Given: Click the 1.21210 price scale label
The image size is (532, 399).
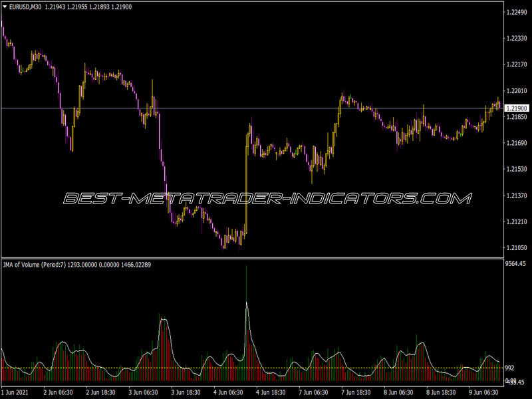Looking at the screenshot, I should [517, 221].
